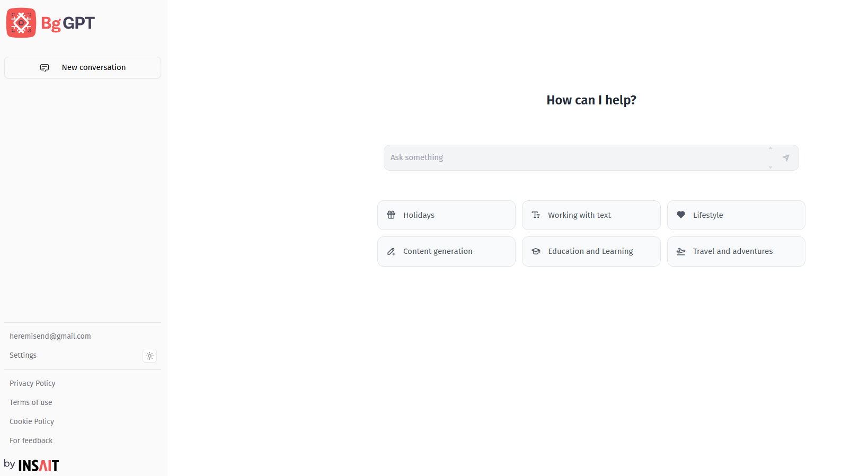Click the heart icon on Lifestyle card
Viewport: 868px width, 476px height.
coord(681,215)
